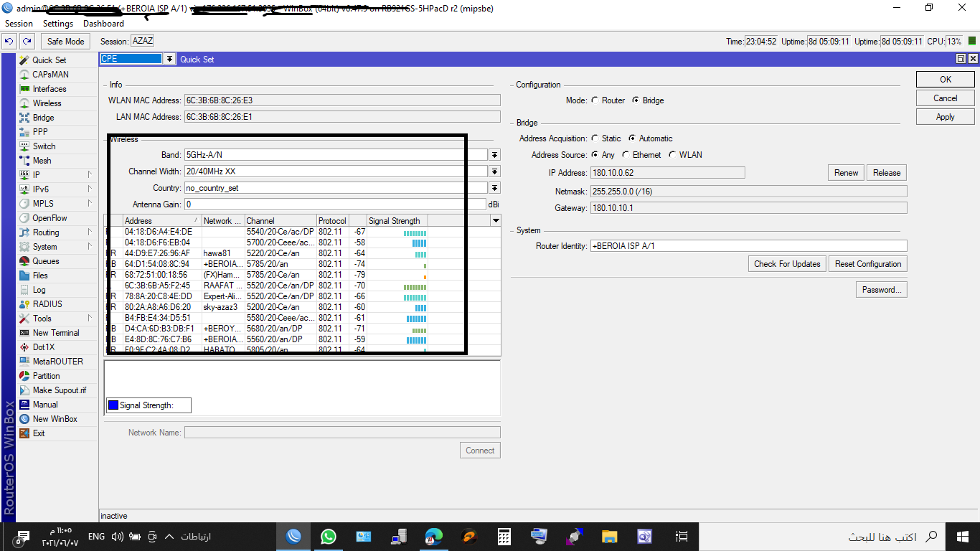This screenshot has width=980, height=551.
Task: Expand the IP submenu
Action: [90, 175]
